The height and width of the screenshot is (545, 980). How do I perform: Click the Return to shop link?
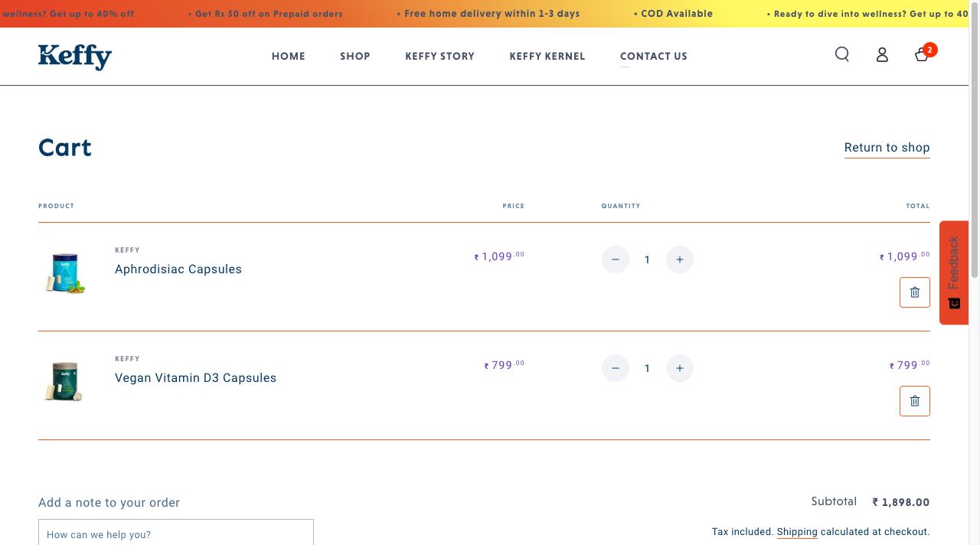(x=887, y=148)
